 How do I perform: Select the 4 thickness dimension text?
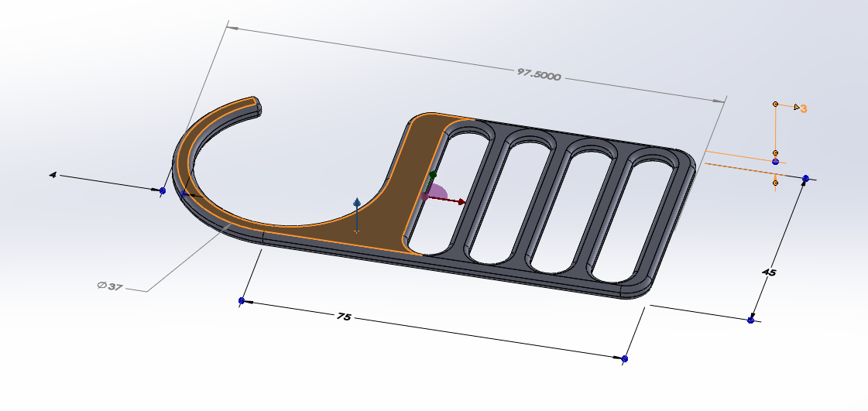pyautogui.click(x=53, y=175)
